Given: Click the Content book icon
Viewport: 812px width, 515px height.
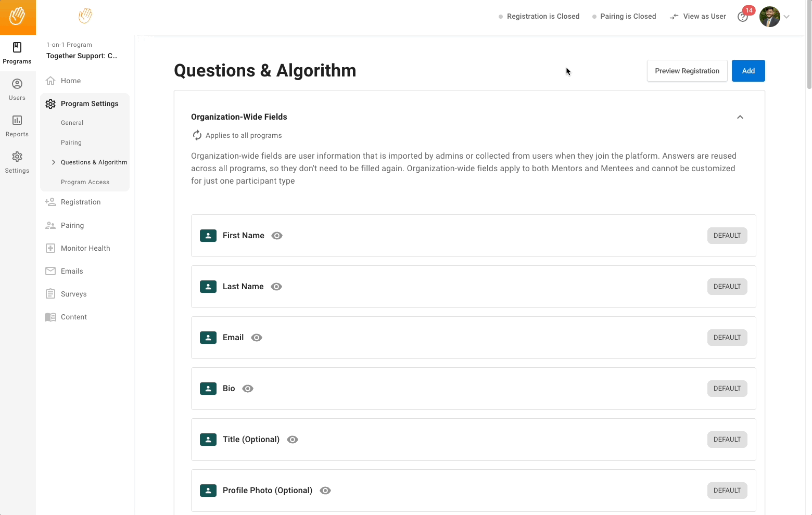Looking at the screenshot, I should pos(50,317).
